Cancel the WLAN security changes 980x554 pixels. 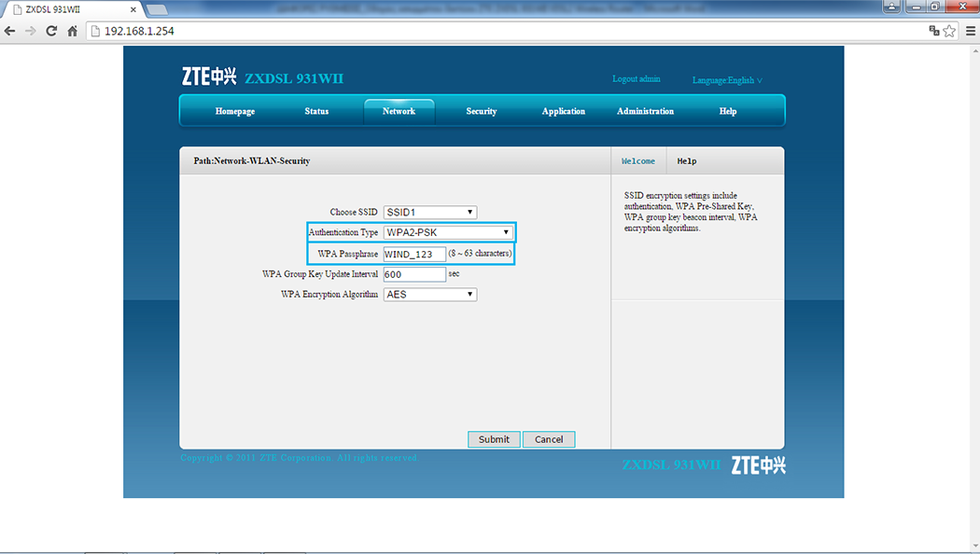549,439
